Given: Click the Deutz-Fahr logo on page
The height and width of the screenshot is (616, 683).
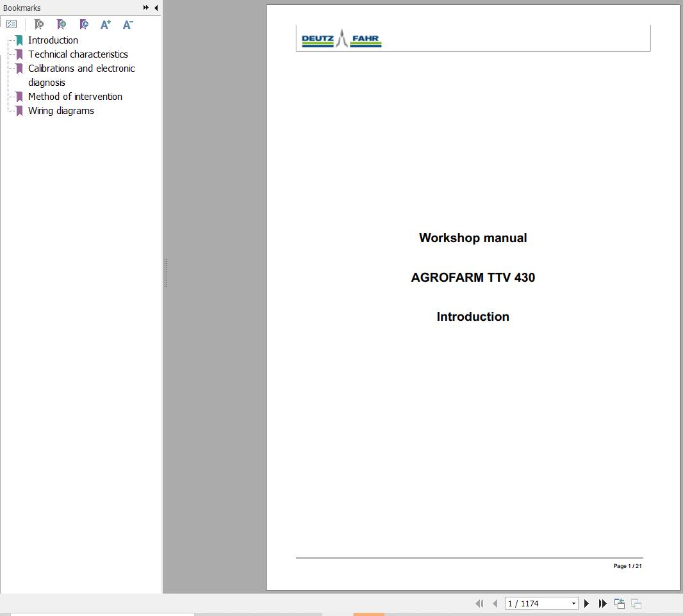Looking at the screenshot, I should pyautogui.click(x=341, y=39).
